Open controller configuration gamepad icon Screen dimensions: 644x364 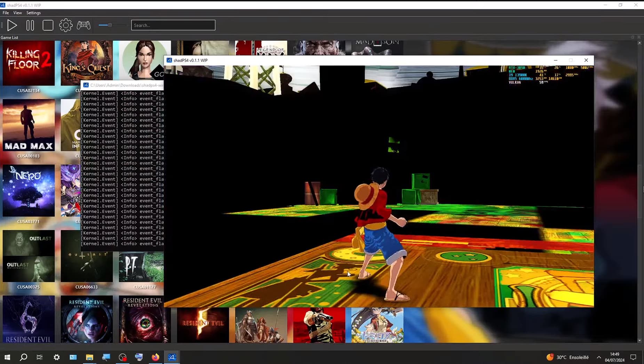(84, 25)
